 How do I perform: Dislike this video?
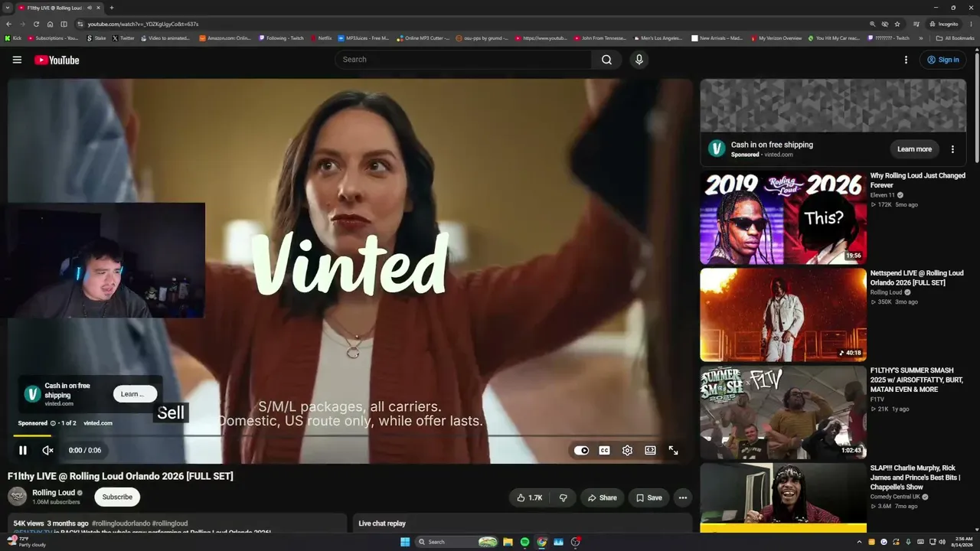pos(563,497)
